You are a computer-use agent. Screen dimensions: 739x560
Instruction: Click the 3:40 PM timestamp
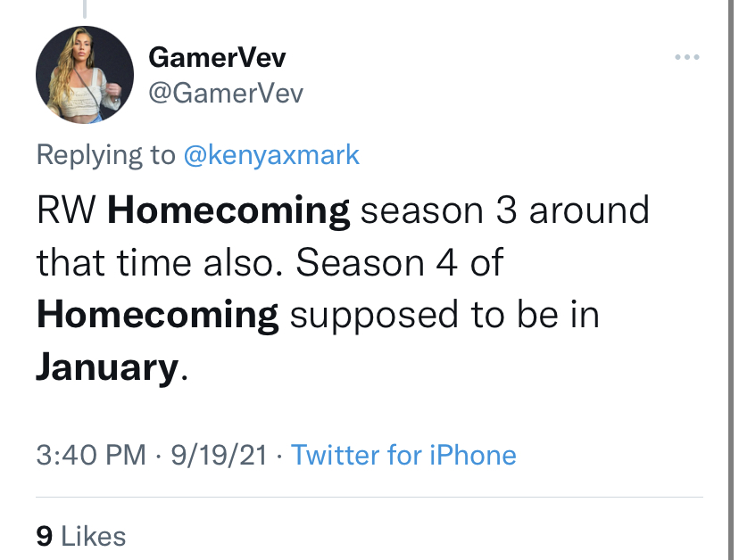pos(91,455)
